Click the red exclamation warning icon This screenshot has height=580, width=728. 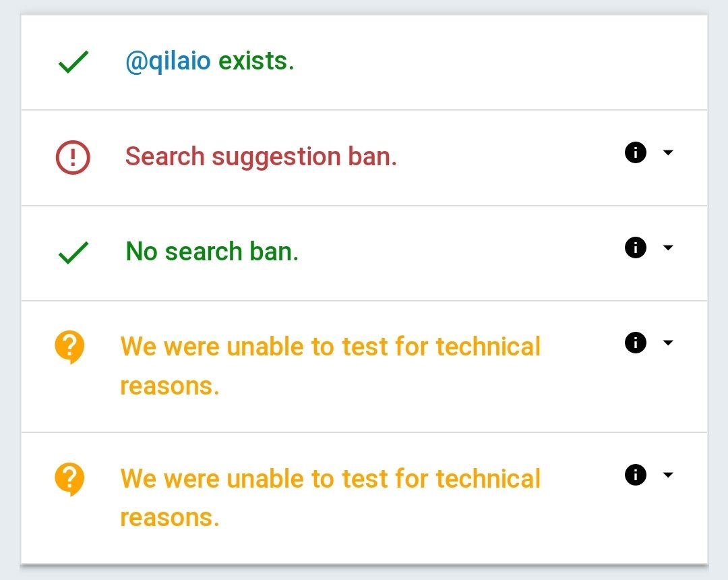point(73,158)
